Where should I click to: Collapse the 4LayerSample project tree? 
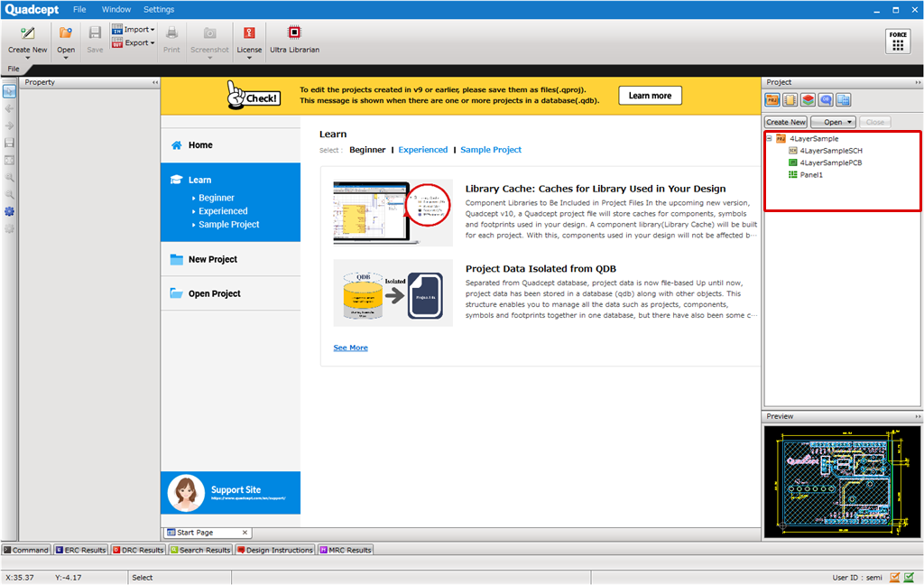(x=769, y=138)
